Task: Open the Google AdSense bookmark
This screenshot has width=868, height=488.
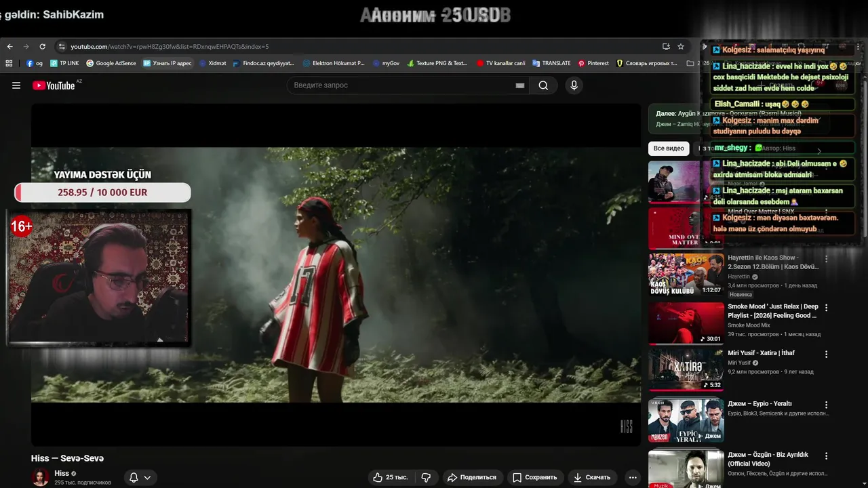Action: pos(111,63)
